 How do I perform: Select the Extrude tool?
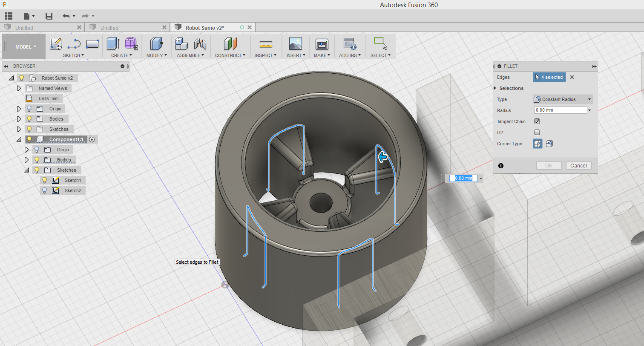tap(113, 43)
